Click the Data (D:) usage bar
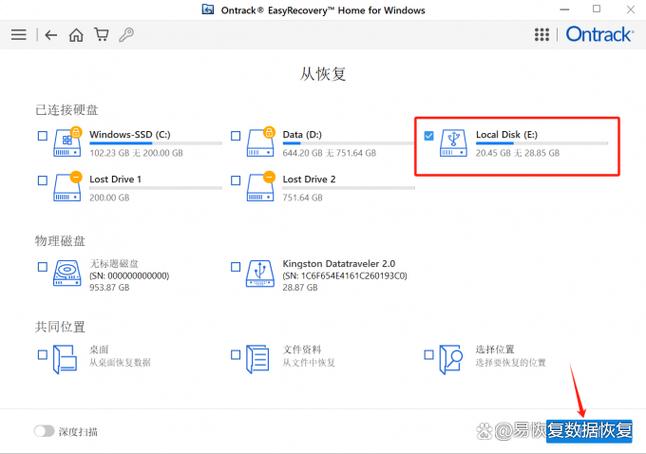 [x=349, y=143]
